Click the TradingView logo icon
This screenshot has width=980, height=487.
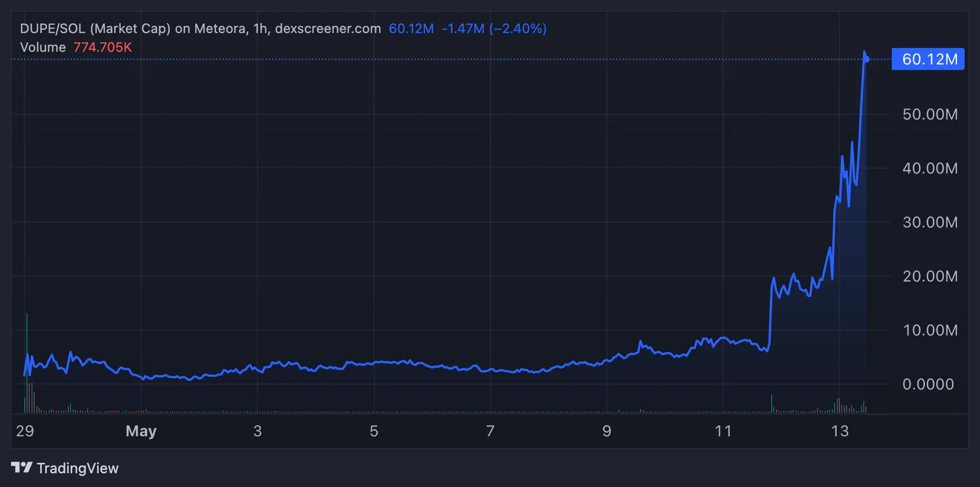[21, 468]
